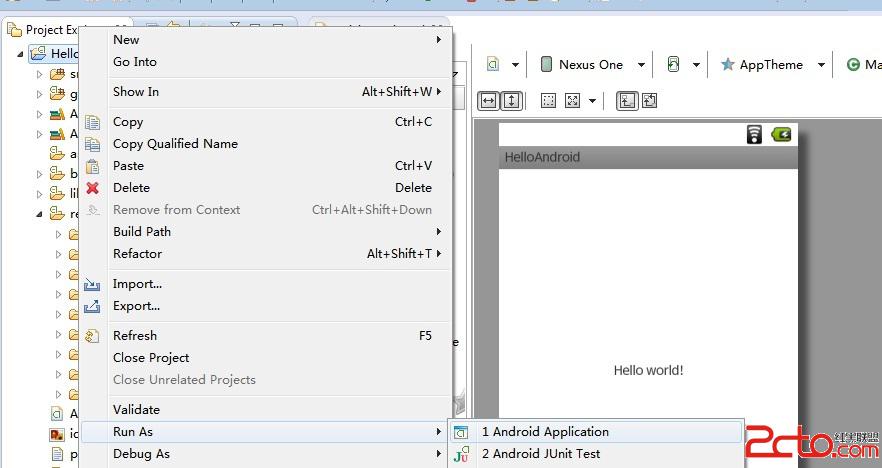
Task: Collapse the res folder node
Action: [x=39, y=214]
